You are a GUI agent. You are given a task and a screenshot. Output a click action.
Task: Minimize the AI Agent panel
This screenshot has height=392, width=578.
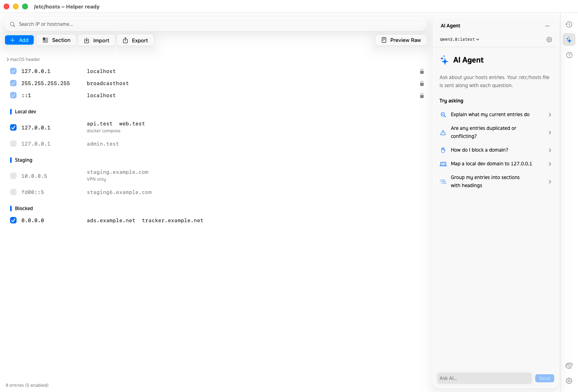(547, 26)
